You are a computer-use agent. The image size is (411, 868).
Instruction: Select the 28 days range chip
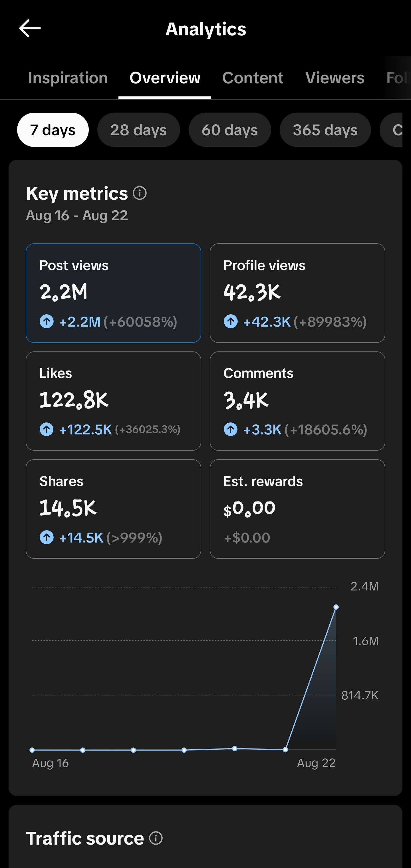click(139, 130)
